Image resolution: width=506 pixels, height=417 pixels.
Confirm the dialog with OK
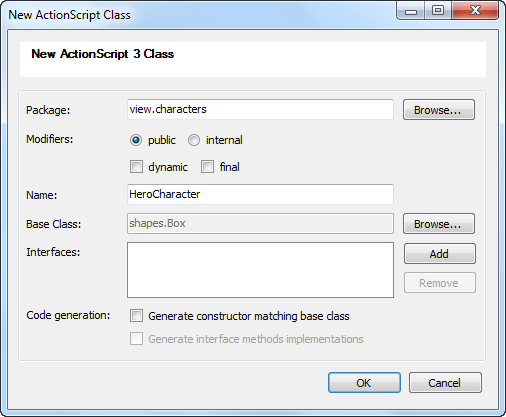pos(364,383)
